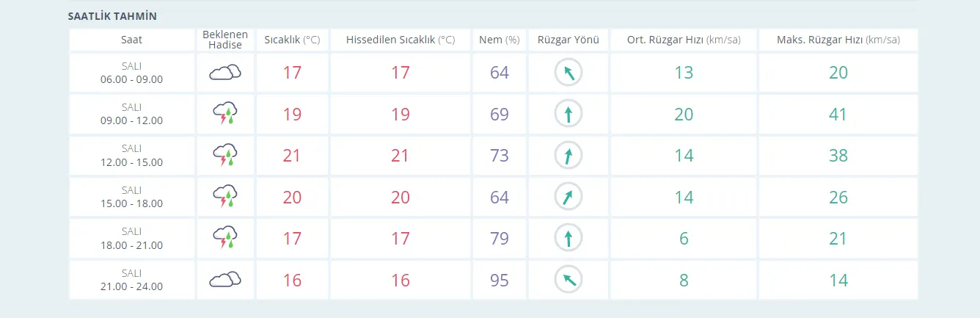This screenshot has height=318, width=980.
Task: Click the Beklenen Hadise column header
Action: [225, 40]
